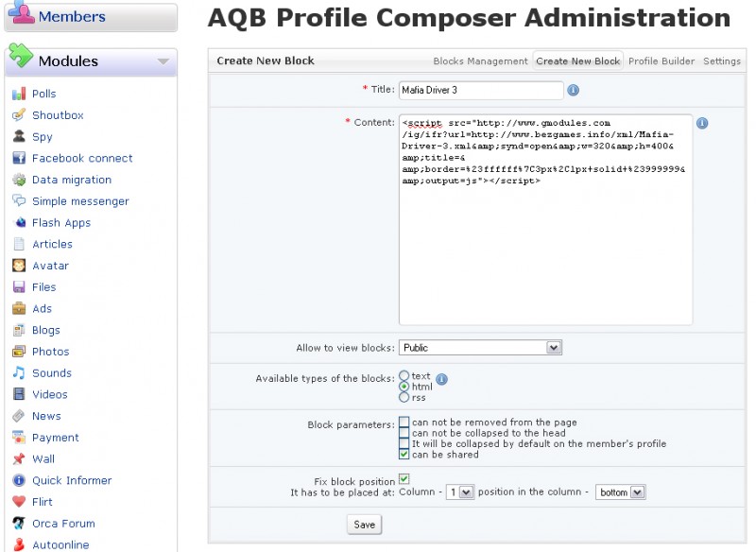Click the Save button

coord(364,525)
